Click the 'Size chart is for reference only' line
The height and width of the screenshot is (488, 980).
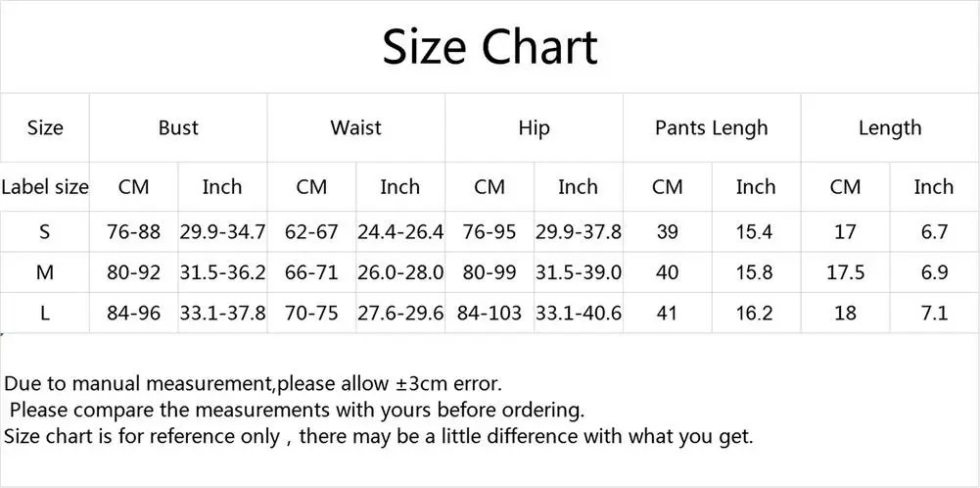(378, 436)
